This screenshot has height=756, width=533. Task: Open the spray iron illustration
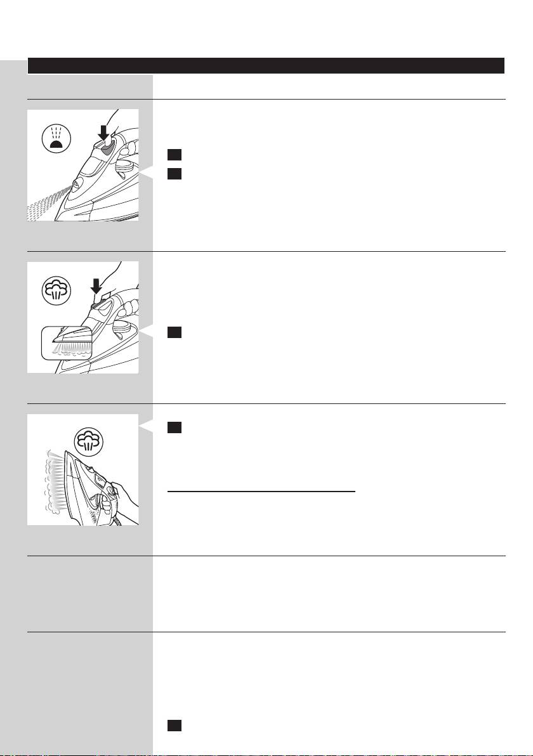83,166
